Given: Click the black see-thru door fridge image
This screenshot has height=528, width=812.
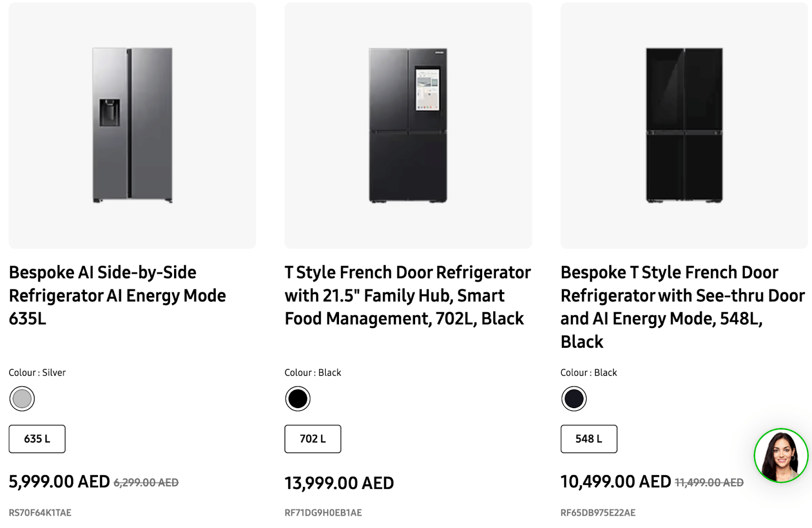Looking at the screenshot, I should pos(684,125).
